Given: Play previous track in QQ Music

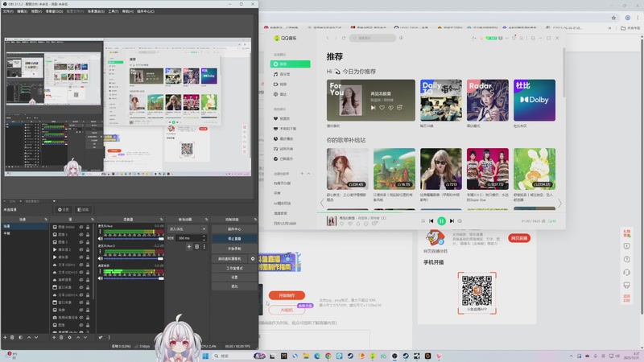Looking at the screenshot, I should pos(431,220).
